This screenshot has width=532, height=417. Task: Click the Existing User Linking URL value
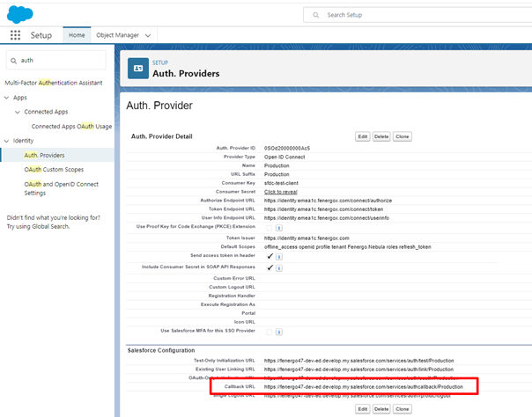[358, 369]
